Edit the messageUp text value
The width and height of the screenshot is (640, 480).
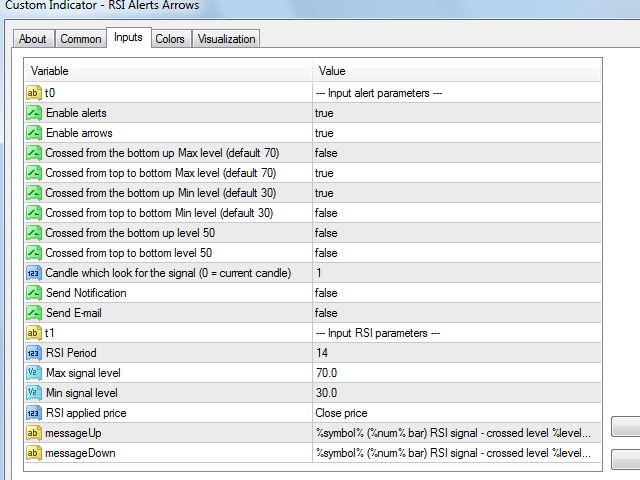[457, 433]
